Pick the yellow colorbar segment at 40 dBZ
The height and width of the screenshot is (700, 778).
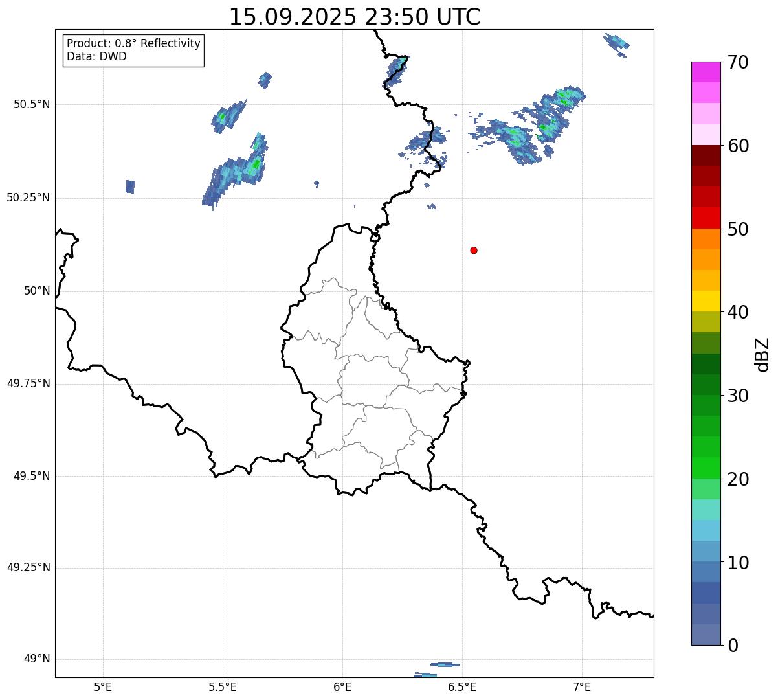click(x=706, y=301)
